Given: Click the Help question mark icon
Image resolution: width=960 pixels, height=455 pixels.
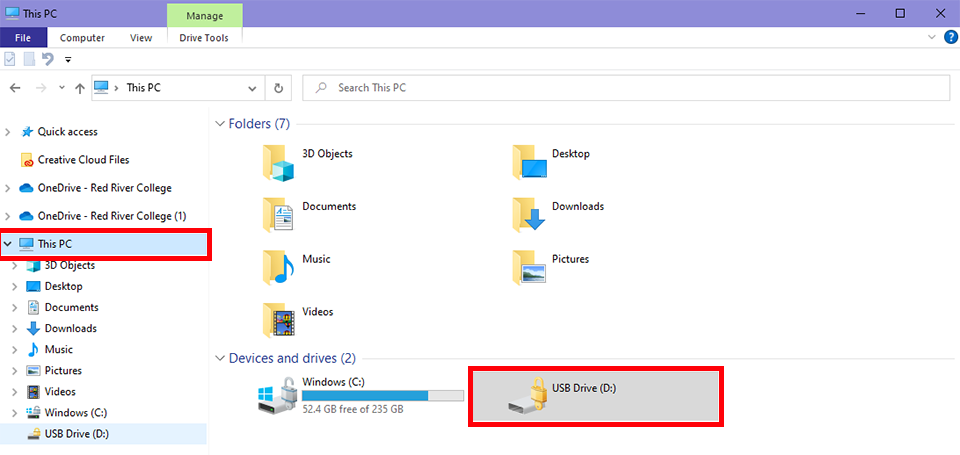Looking at the screenshot, I should coord(950,37).
